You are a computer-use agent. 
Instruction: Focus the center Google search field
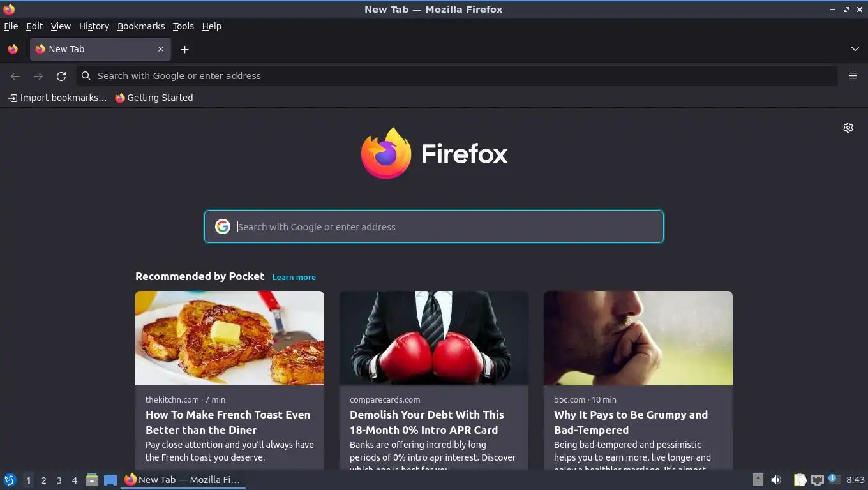[434, 226]
